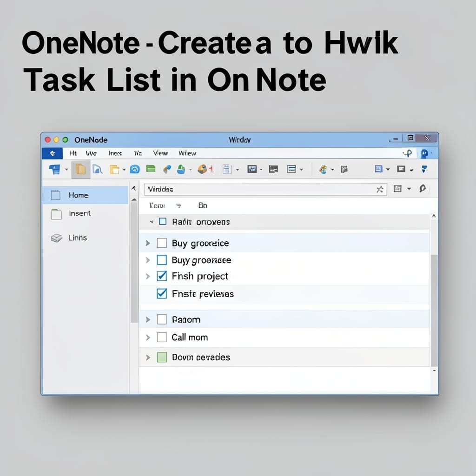Image resolution: width=476 pixels, height=476 pixels.
Task: Click the blue user icon in menu bar
Action: [x=424, y=153]
